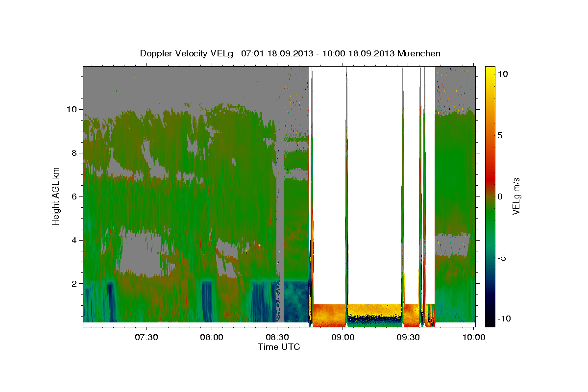
Task: Click the colorbar value 0
Action: 500,196
